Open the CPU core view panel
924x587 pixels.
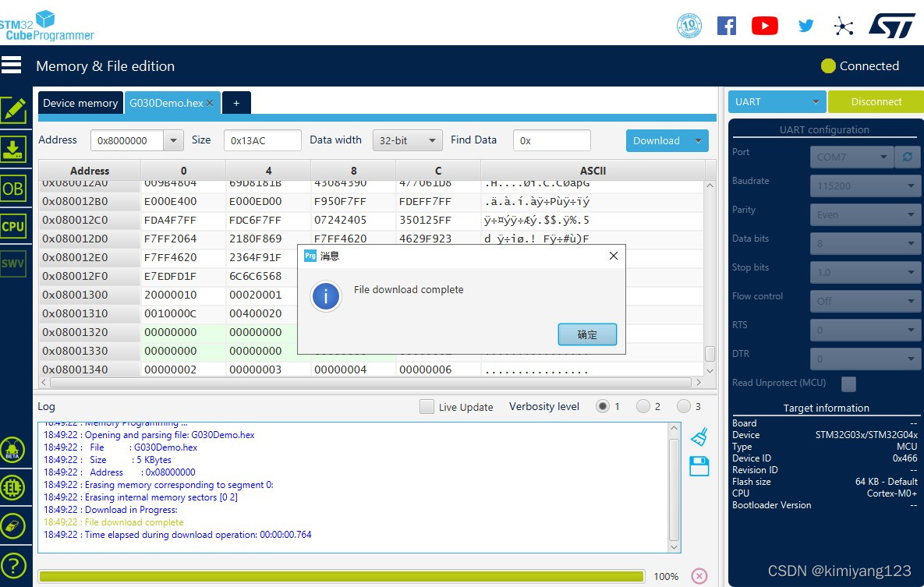coord(15,227)
